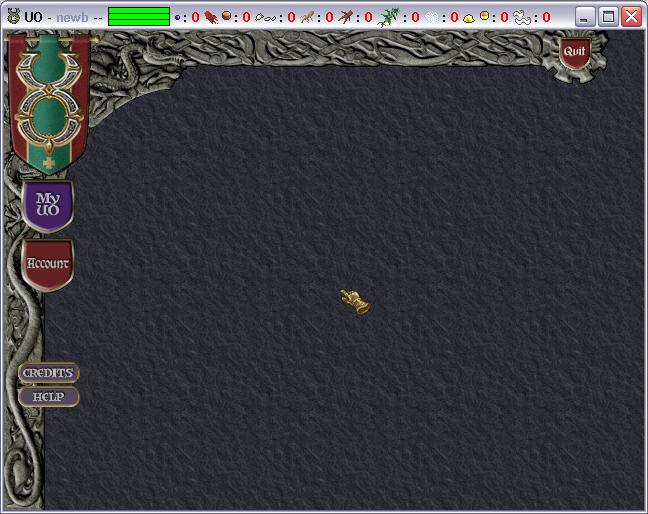Screen dimensions: 648x514
Task: Click the green nightshade reagent icon
Action: pos(388,17)
